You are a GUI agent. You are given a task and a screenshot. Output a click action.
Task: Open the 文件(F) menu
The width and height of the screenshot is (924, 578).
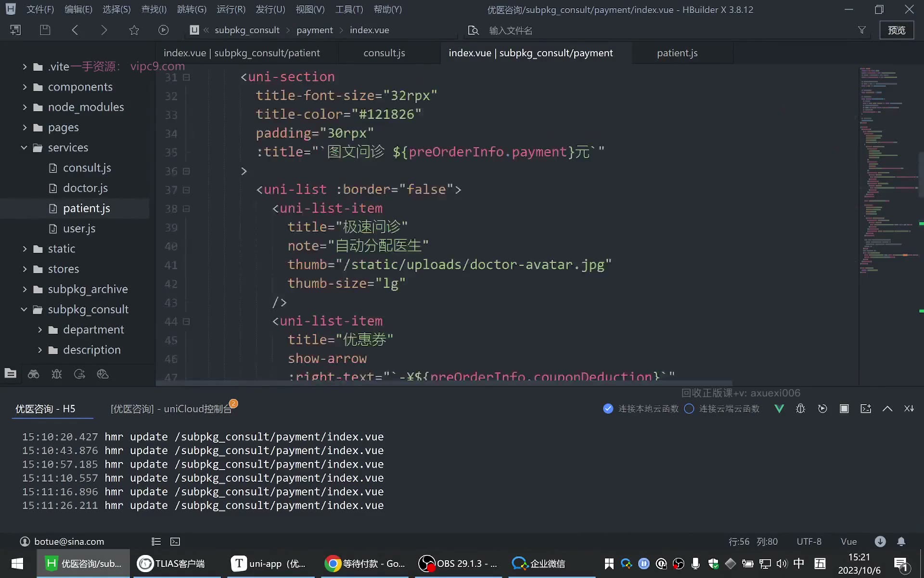pos(40,9)
